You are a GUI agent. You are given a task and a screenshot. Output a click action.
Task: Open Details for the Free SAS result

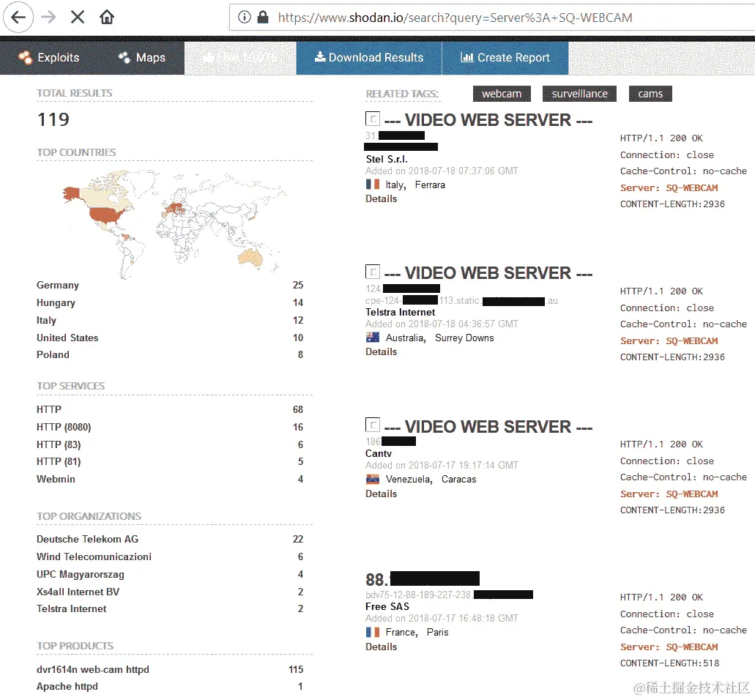click(x=381, y=647)
